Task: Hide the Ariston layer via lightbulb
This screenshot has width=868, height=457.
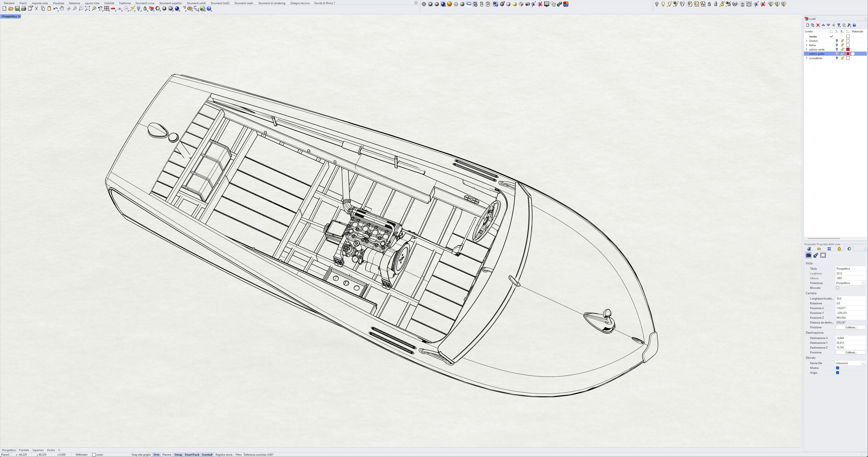Action: (837, 41)
